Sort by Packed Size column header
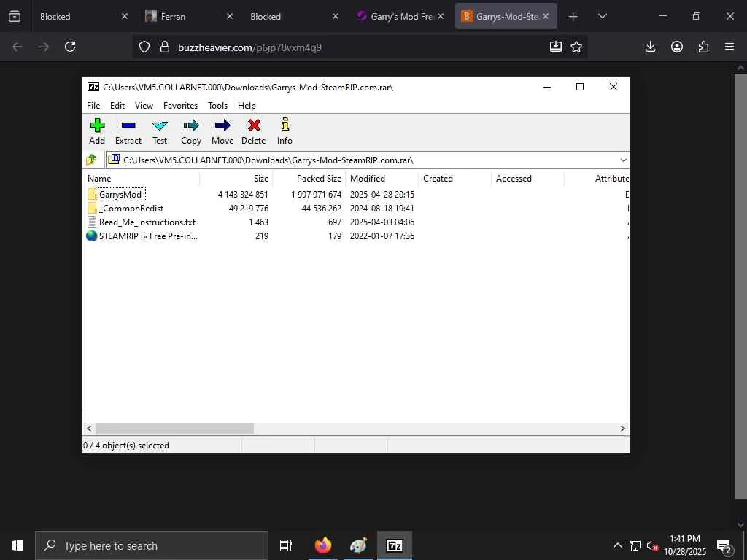Viewport: 747px width, 560px height. 309,178
